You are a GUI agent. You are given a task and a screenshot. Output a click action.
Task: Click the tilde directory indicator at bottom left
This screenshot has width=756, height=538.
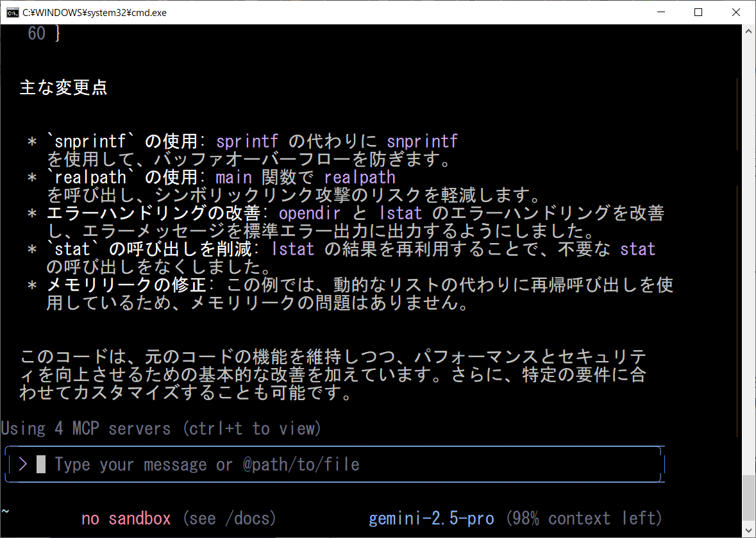5,511
